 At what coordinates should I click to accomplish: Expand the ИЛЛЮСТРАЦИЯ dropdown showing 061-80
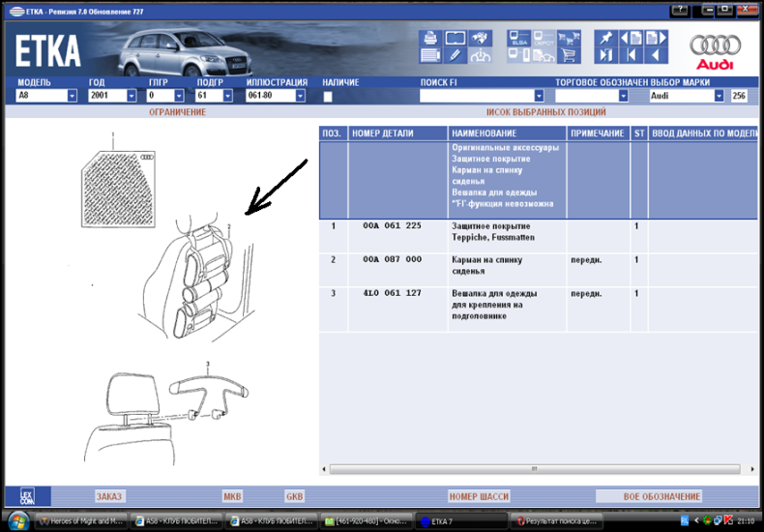(x=300, y=97)
